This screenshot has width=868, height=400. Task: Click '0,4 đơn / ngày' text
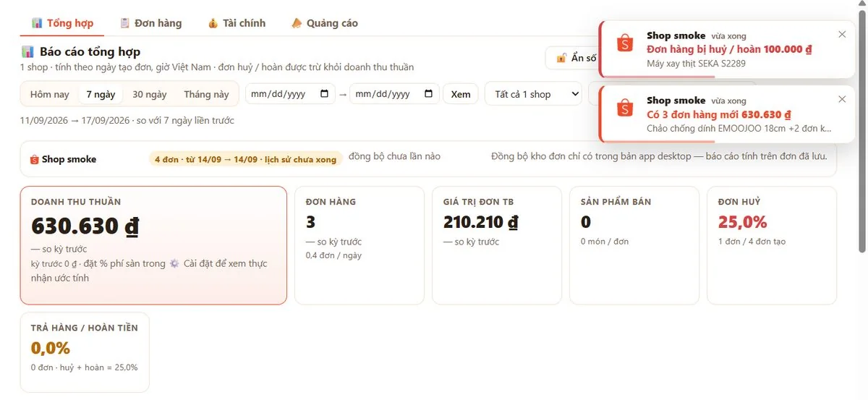pyautogui.click(x=333, y=255)
